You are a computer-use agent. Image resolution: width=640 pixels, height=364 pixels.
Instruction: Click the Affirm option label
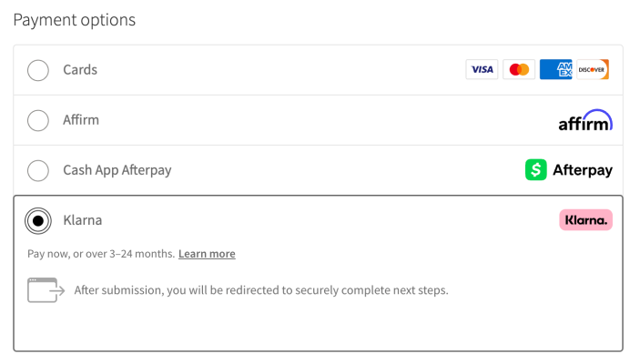tap(81, 120)
